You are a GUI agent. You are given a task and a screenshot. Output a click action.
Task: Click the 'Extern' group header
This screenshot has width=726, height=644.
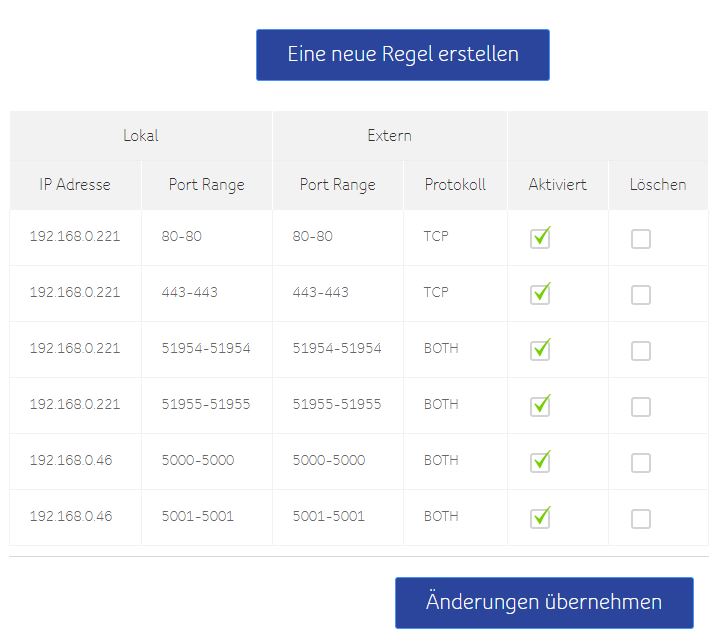389,136
